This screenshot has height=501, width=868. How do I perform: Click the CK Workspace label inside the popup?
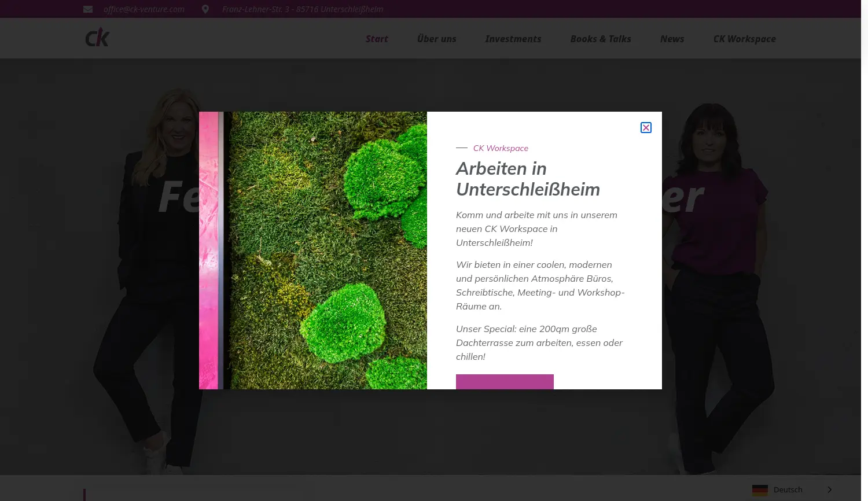pos(501,148)
